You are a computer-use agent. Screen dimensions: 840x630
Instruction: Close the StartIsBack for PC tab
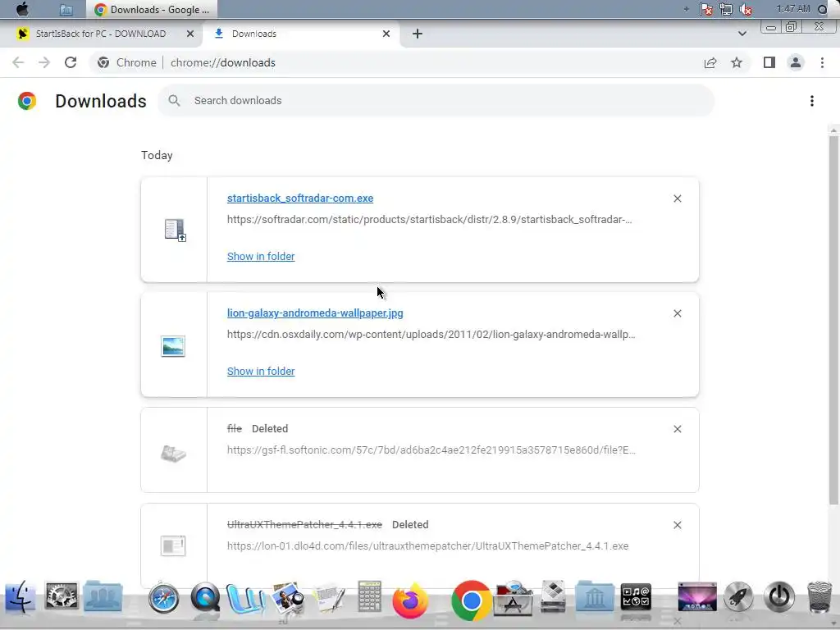click(190, 34)
